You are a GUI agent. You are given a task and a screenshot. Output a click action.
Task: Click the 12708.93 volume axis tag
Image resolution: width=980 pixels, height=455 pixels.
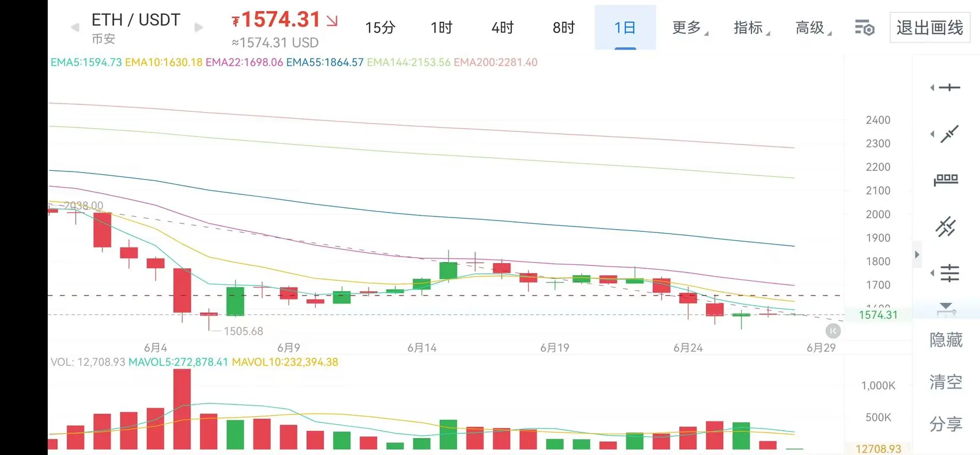(878, 449)
